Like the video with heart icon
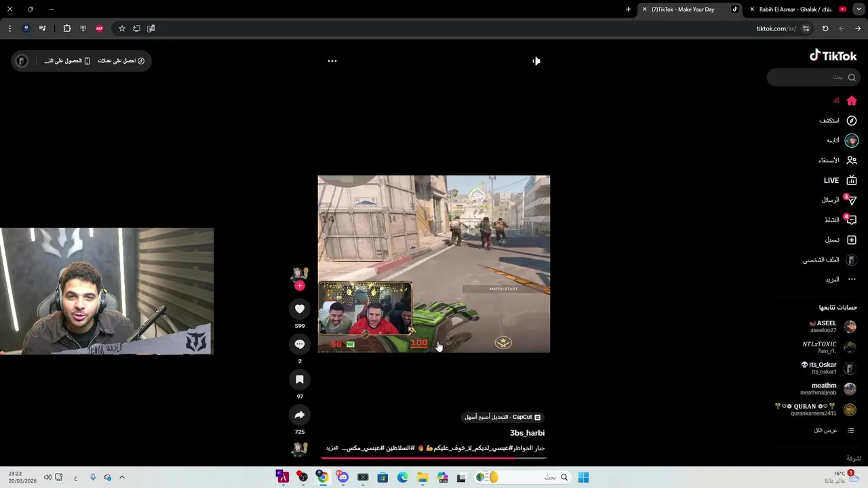Image resolution: width=868 pixels, height=488 pixels. (x=300, y=309)
